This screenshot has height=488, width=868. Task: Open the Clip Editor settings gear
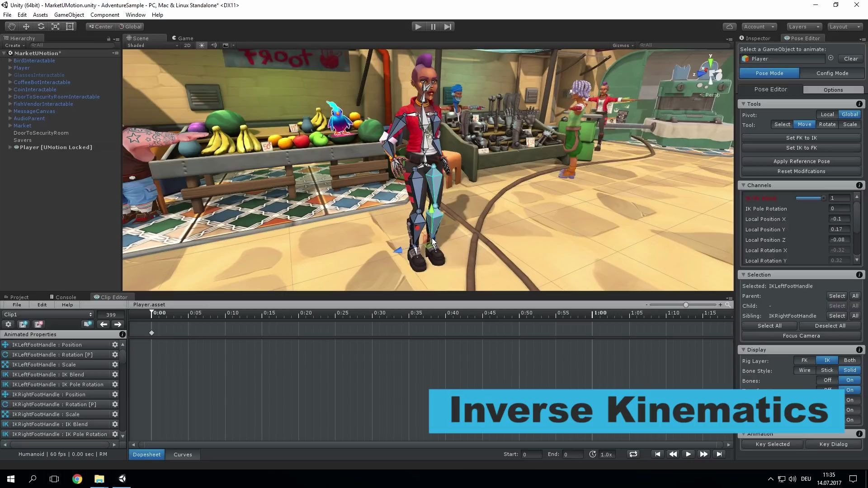[8, 324]
